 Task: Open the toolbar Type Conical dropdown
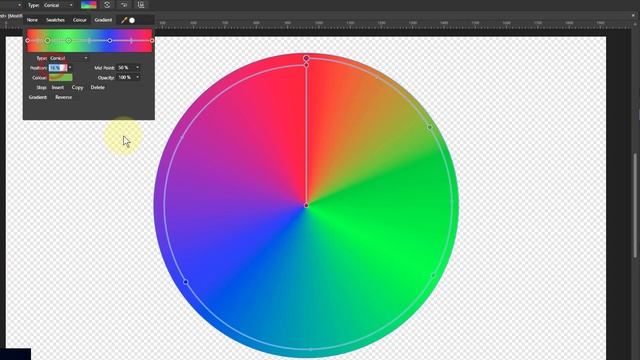point(58,5)
